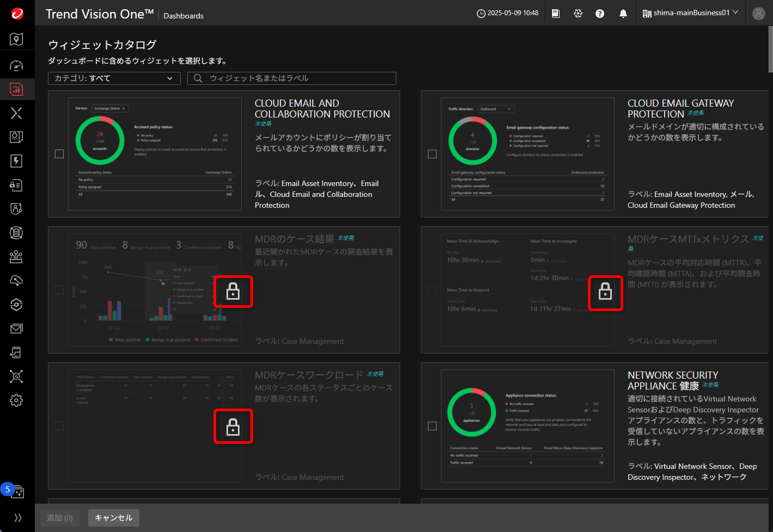Open the network nodes sidebar icon
Screen dimensions: 773x532
pos(16,376)
